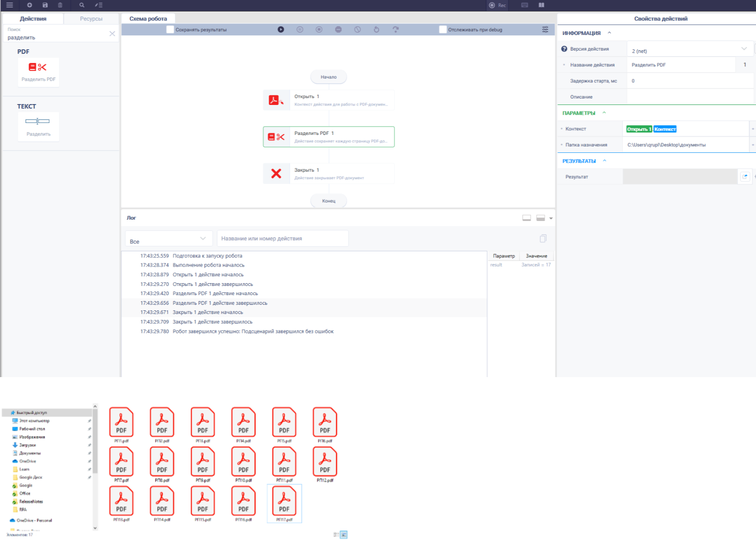This screenshot has width=756, height=547.
Task: Open the log filter Все dropdown
Action: tap(168, 239)
